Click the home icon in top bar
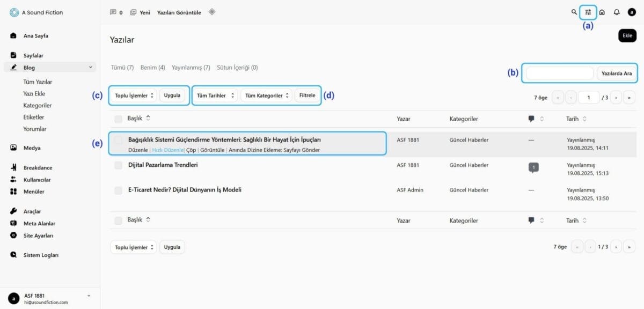 click(x=602, y=12)
